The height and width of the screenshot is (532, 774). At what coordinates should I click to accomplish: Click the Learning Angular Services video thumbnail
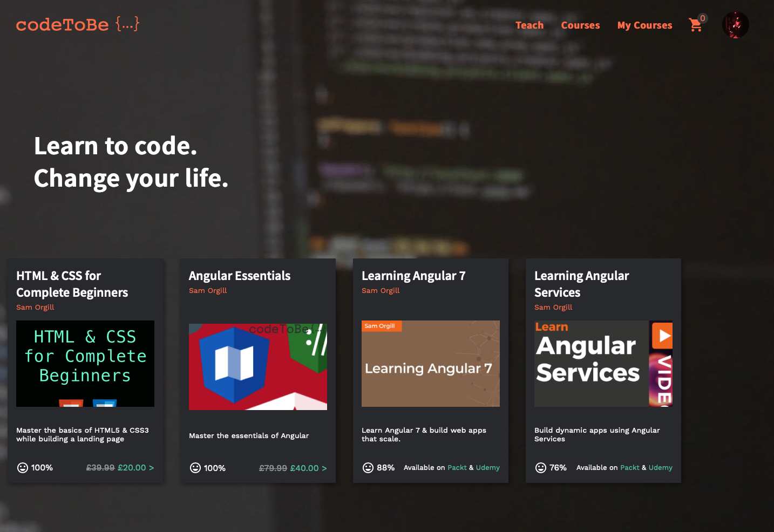pyautogui.click(x=603, y=363)
